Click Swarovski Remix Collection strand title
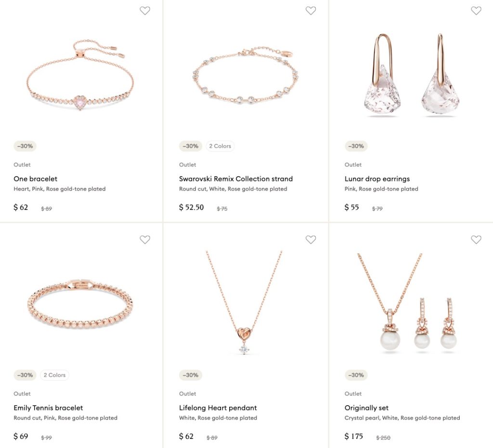Image resolution: width=493 pixels, height=448 pixels. [x=236, y=179]
